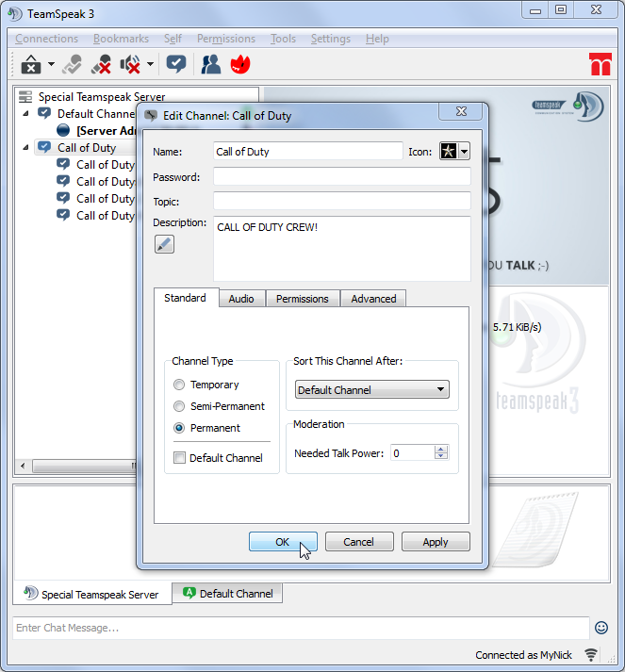The image size is (625, 672).
Task: Open the Connections menu
Action: pyautogui.click(x=47, y=39)
